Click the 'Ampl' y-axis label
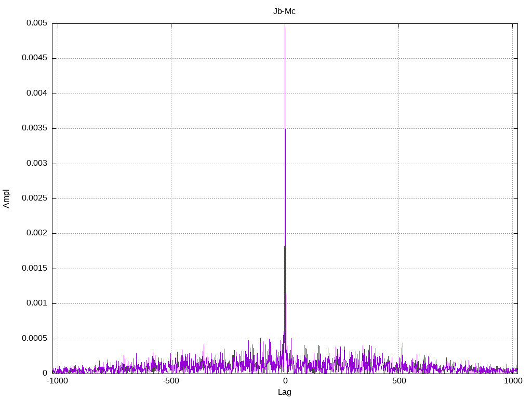 (6, 199)
